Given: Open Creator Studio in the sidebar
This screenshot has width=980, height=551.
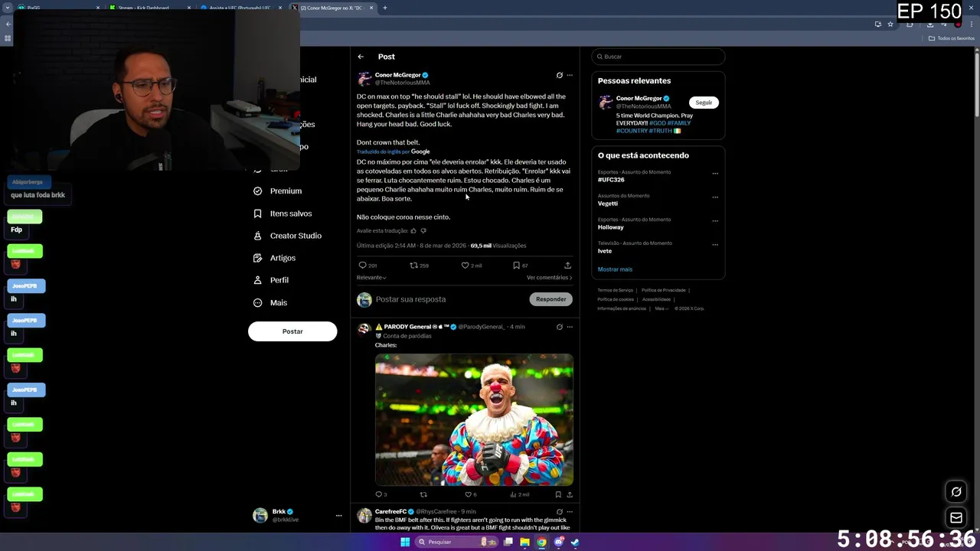Looking at the screenshot, I should click(x=287, y=236).
